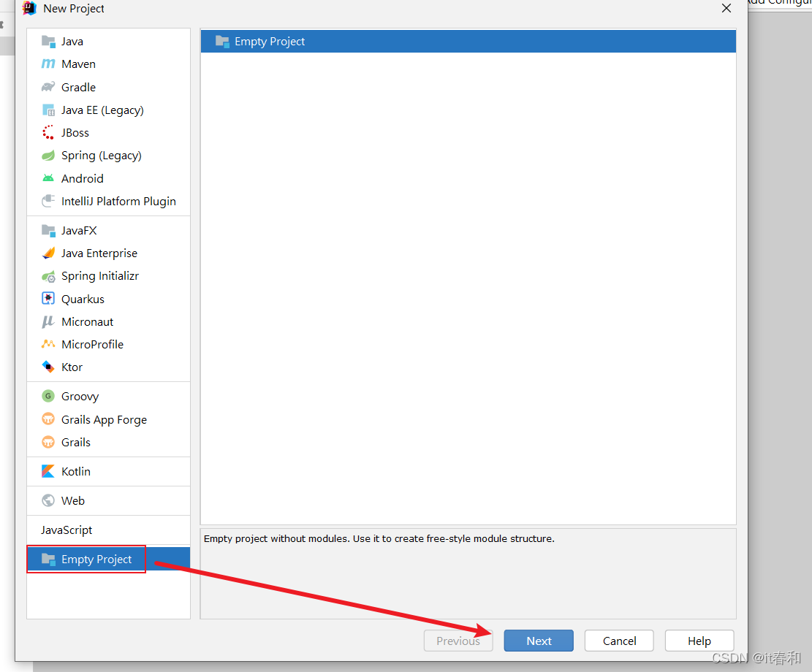
Task: Click the disabled Previous button
Action: pyautogui.click(x=458, y=641)
